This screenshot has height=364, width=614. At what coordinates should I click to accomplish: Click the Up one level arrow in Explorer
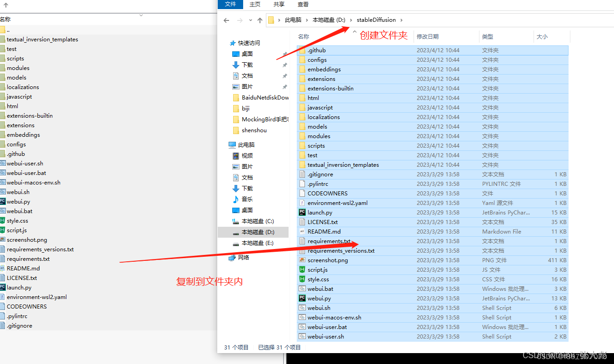pyautogui.click(x=260, y=20)
